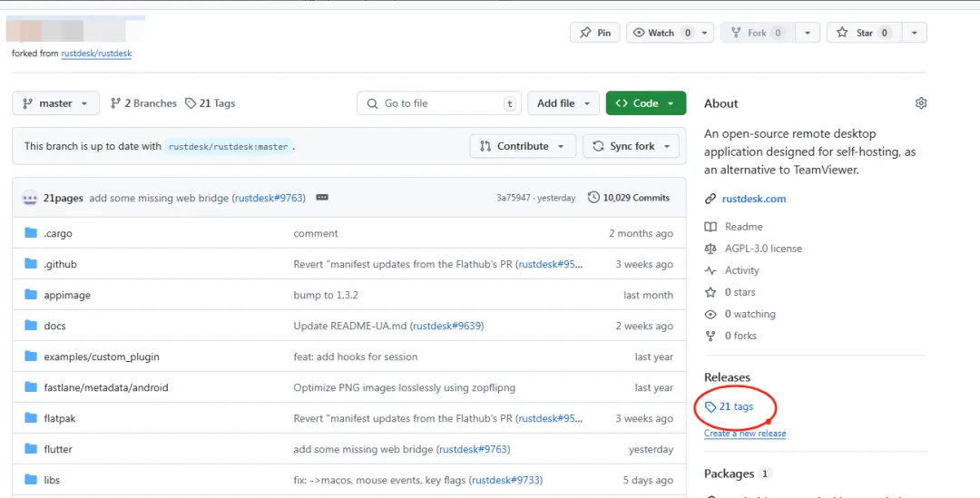Open the fastlane/metadata/android folder
The image size is (980, 498).
(106, 387)
